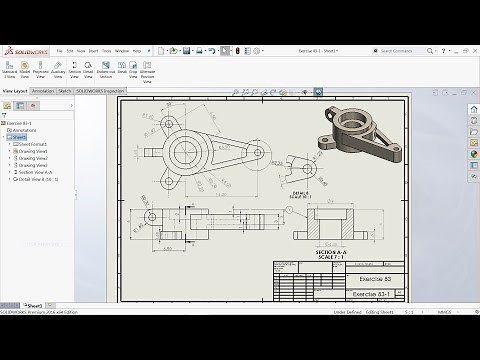Open Custom Properties in task pane
The width and height of the screenshot is (480, 360).
pos(474,165)
